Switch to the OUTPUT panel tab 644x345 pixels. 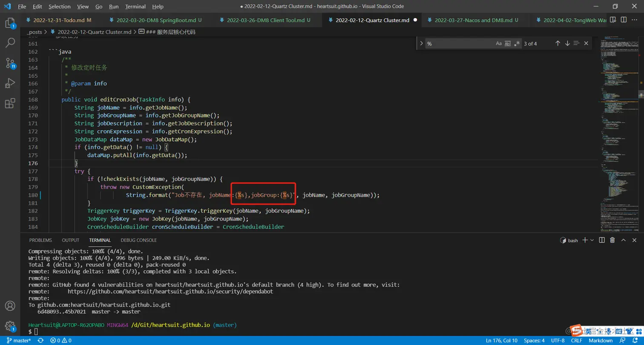(x=71, y=240)
